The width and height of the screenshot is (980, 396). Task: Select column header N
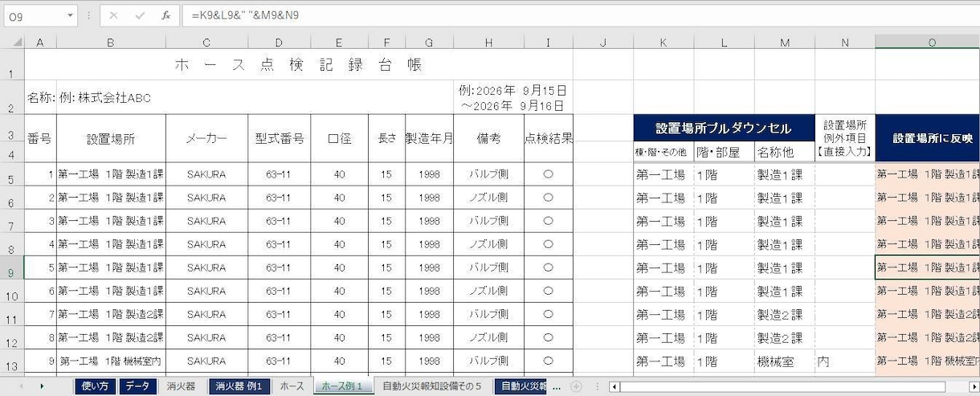point(845,43)
